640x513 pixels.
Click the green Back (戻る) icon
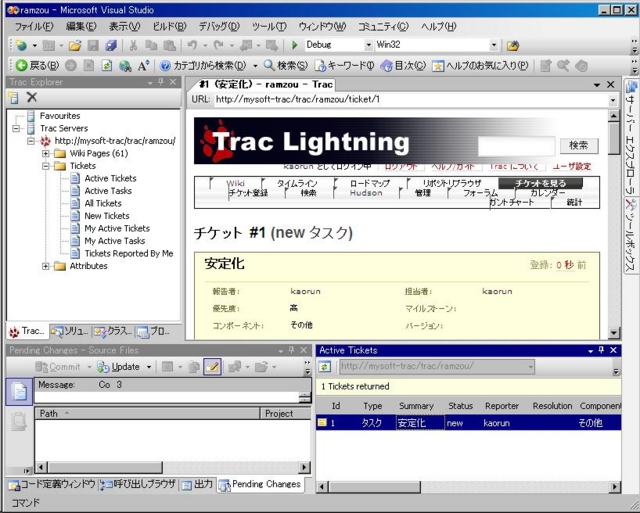pyautogui.click(x=21, y=65)
